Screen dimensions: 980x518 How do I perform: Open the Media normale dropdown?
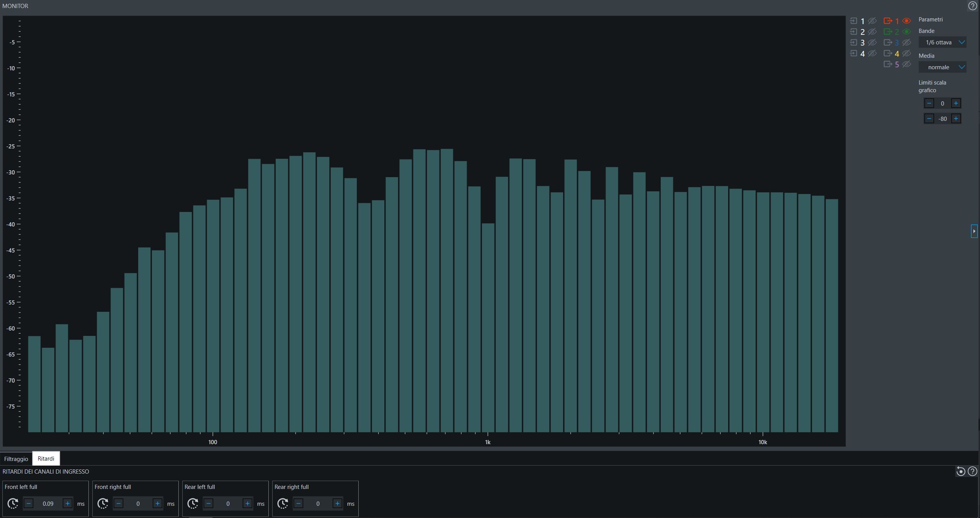click(942, 67)
